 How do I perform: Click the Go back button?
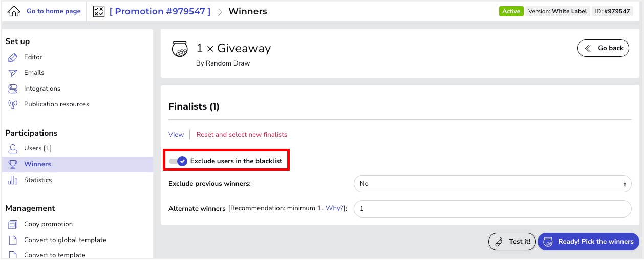tap(603, 48)
